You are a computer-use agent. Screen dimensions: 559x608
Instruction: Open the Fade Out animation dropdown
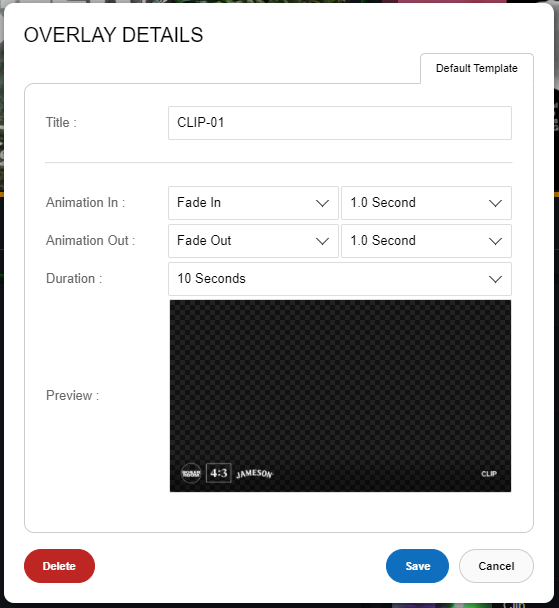253,241
